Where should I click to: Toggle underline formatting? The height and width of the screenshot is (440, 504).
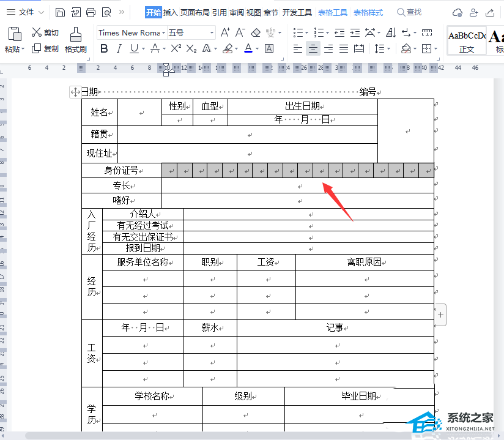134,48
